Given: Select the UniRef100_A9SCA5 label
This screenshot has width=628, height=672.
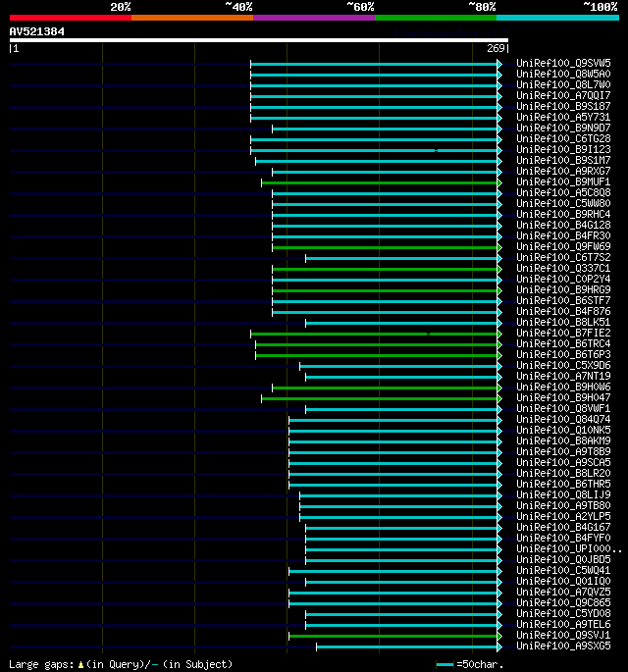Looking at the screenshot, I should (x=563, y=462).
